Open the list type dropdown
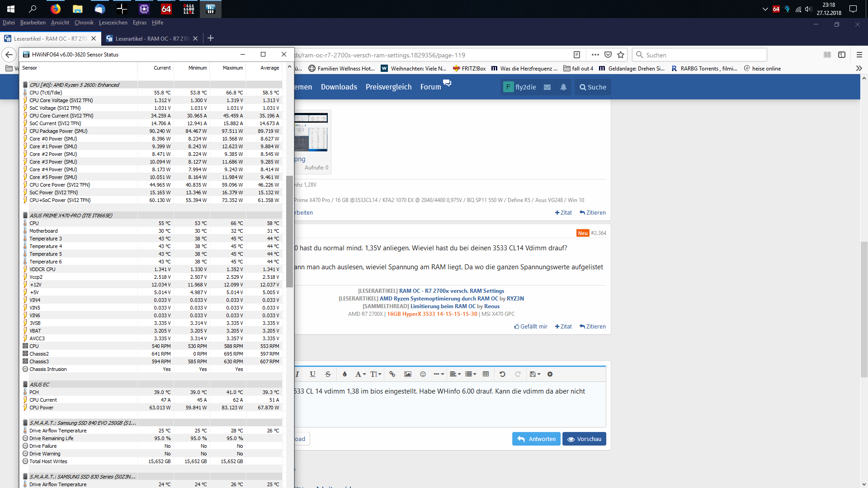Screen dimensions: 868x488 (x=471, y=374)
